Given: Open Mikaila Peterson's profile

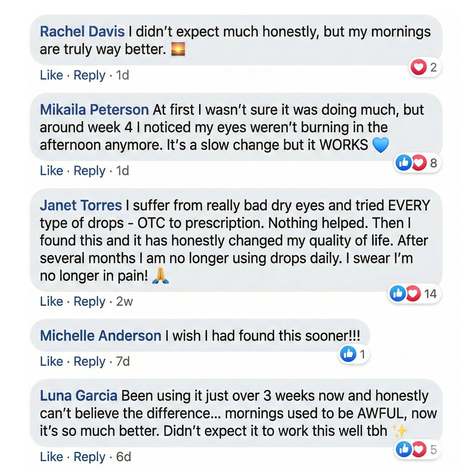Looking at the screenshot, I should point(94,110).
